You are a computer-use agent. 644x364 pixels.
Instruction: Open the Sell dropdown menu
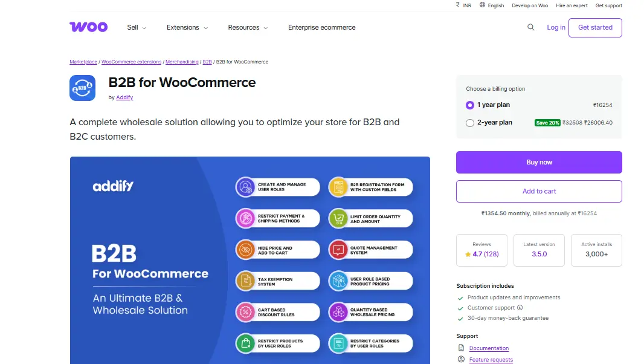tap(133, 27)
